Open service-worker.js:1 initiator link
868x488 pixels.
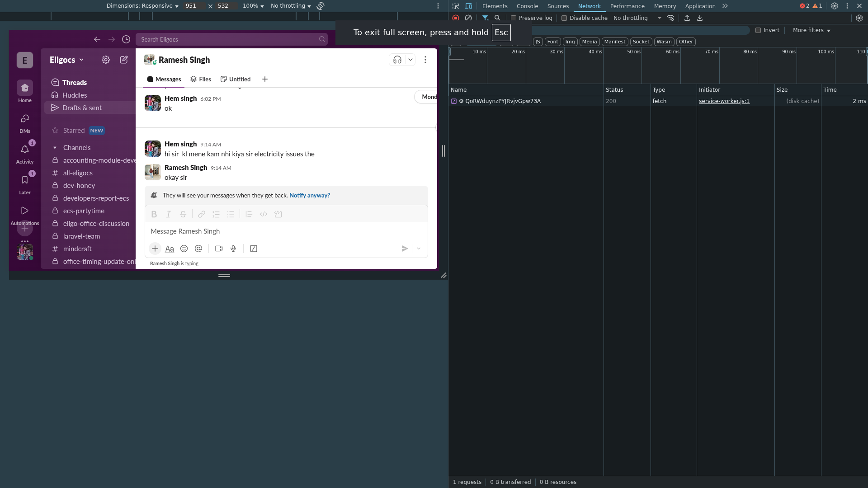click(x=724, y=101)
